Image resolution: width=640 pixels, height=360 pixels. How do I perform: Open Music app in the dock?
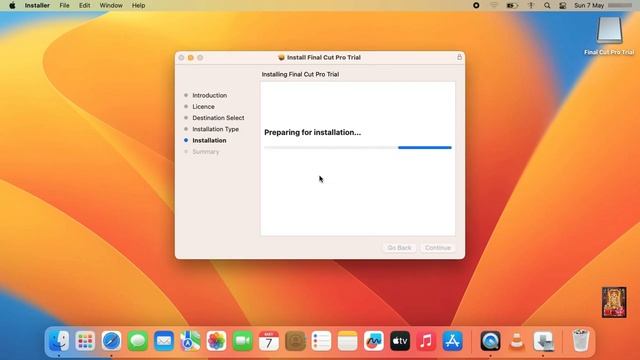(426, 341)
